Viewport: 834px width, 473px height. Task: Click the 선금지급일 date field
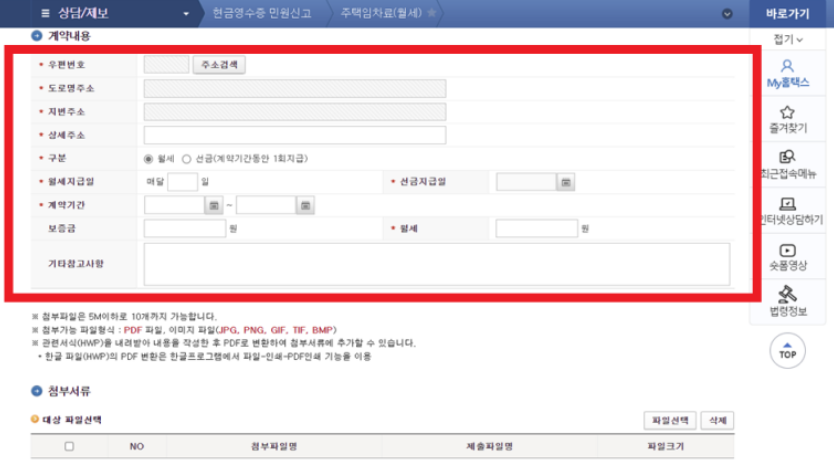point(526,182)
